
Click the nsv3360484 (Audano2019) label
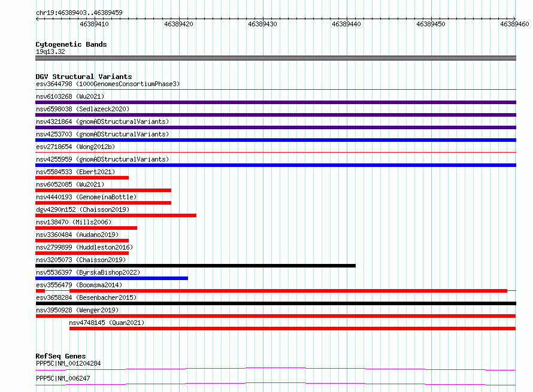tap(77, 235)
